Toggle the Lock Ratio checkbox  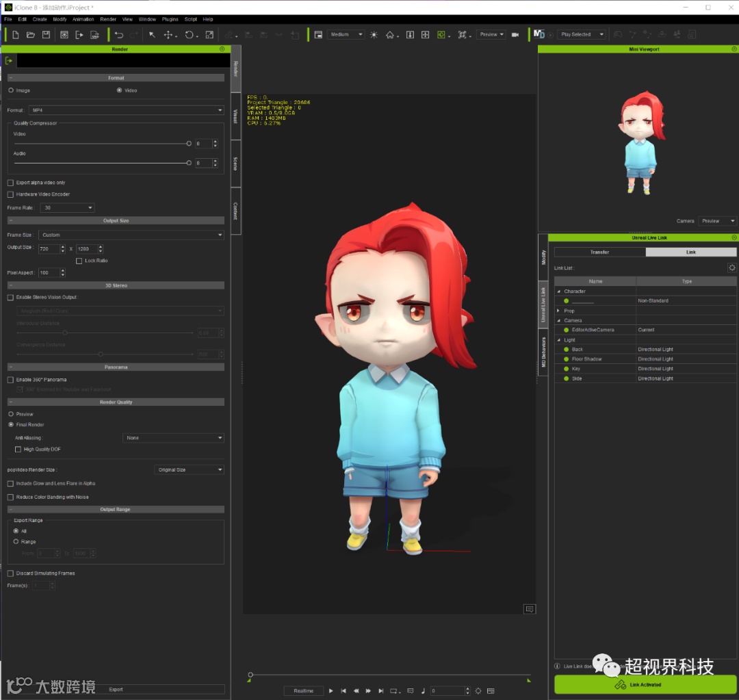pos(79,261)
